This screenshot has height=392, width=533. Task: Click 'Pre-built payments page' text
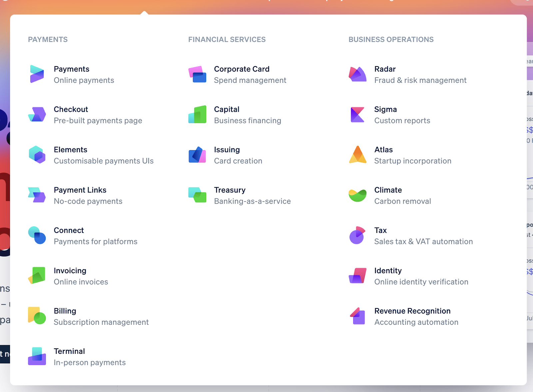(x=98, y=120)
